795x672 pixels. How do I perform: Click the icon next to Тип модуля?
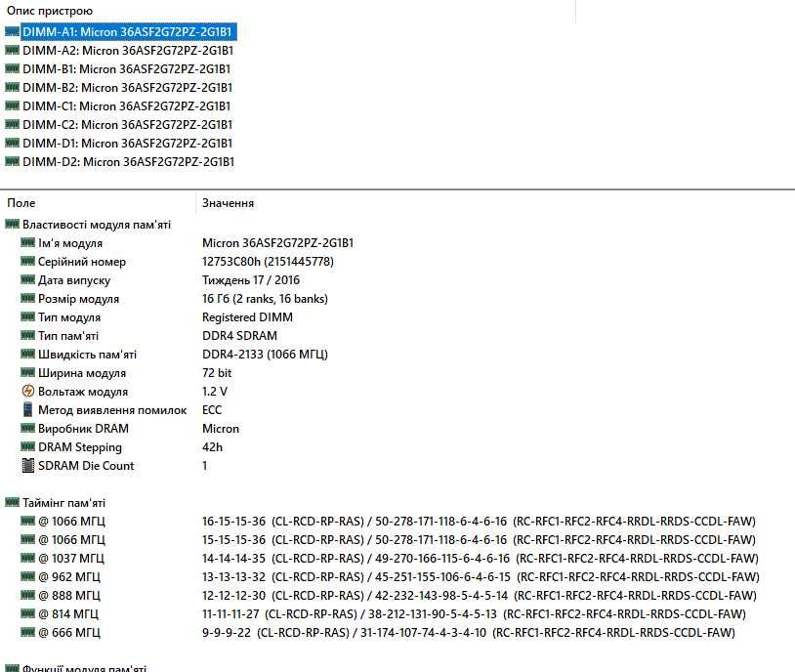click(x=28, y=317)
